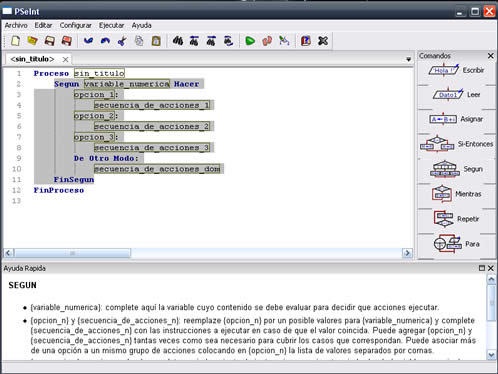The width and height of the screenshot is (498, 374).
Task: Close the Ayuda Rapida panel
Action: (x=491, y=268)
